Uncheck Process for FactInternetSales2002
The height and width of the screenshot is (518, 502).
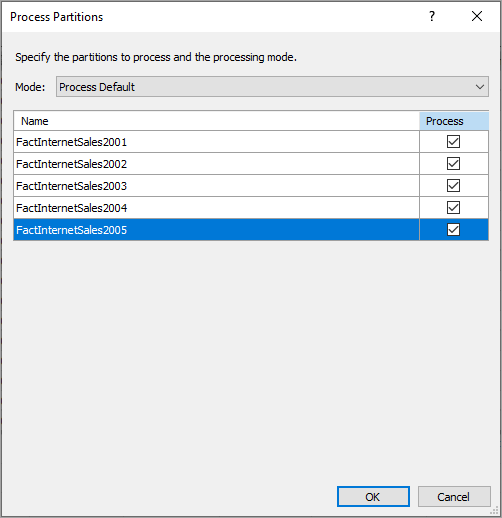pyautogui.click(x=453, y=164)
